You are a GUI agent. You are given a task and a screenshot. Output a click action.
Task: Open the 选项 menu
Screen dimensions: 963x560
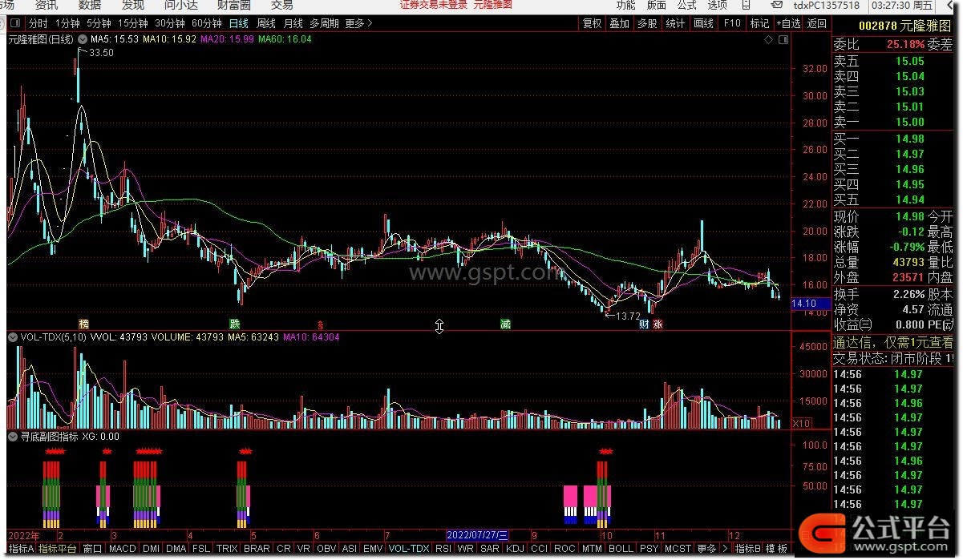718,5
